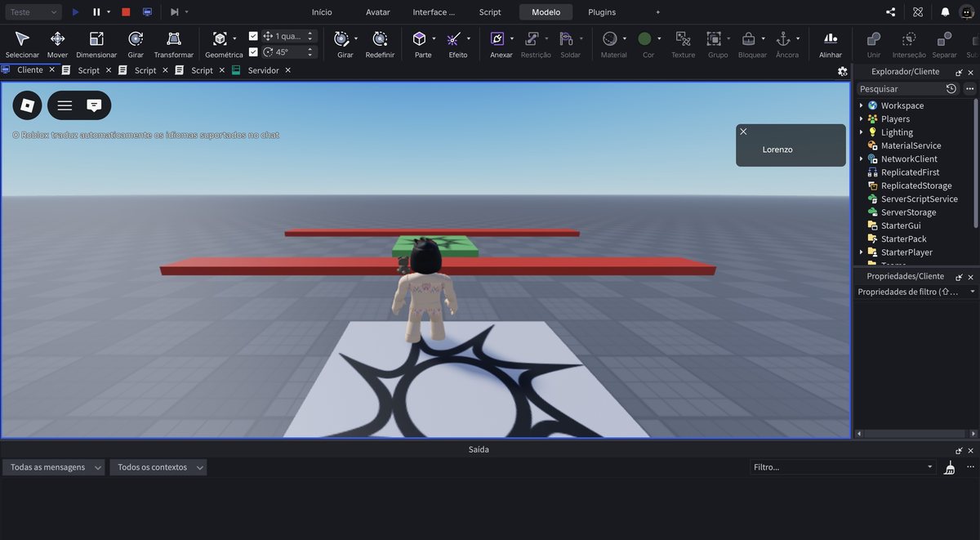Click the Roblox logo menu in viewport
Viewport: 980px width, 540px height.
pos(27,105)
